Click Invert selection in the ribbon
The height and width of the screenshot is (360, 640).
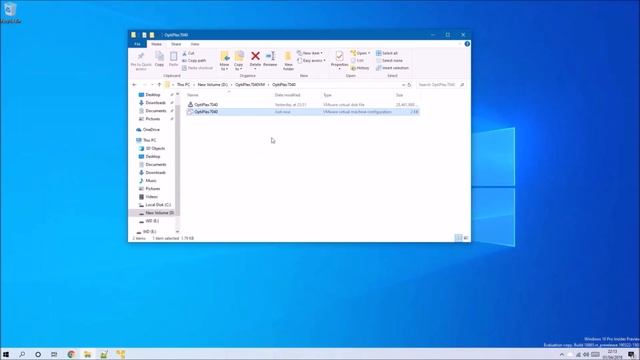(392, 68)
